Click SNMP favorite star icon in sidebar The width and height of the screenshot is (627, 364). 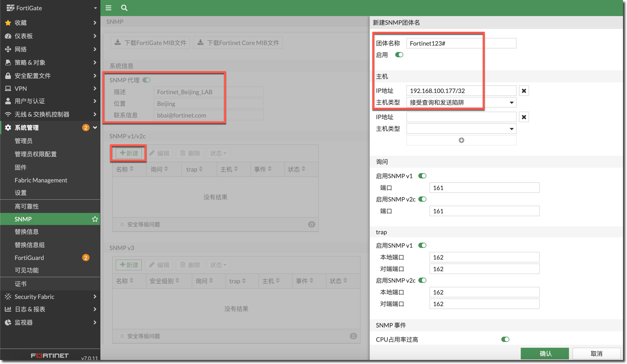[x=95, y=219]
